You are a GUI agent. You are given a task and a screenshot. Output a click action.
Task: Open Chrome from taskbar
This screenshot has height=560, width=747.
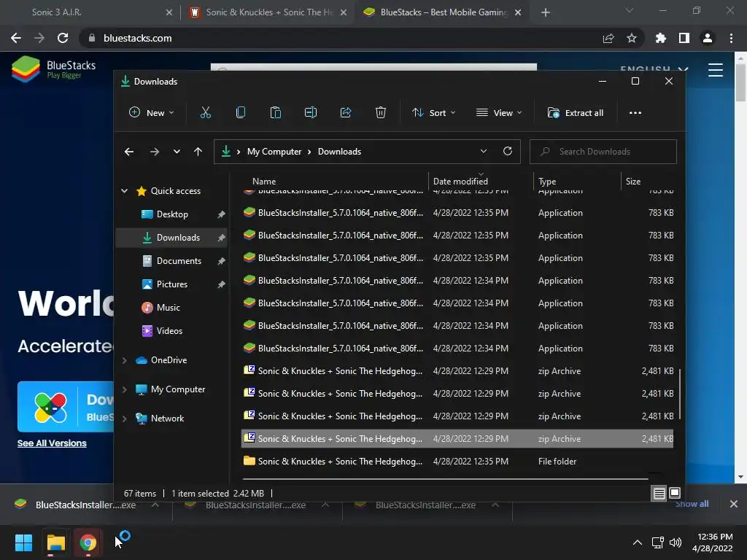(88, 542)
